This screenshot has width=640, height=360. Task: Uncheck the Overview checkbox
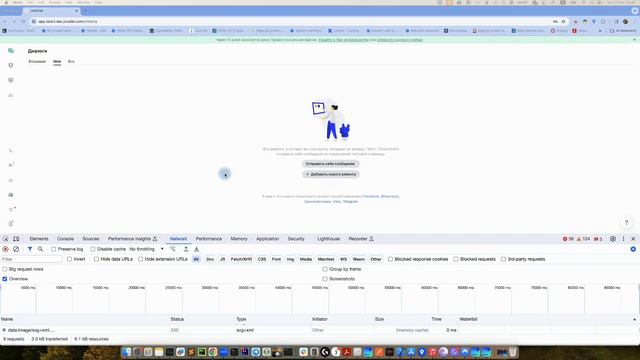[4, 279]
